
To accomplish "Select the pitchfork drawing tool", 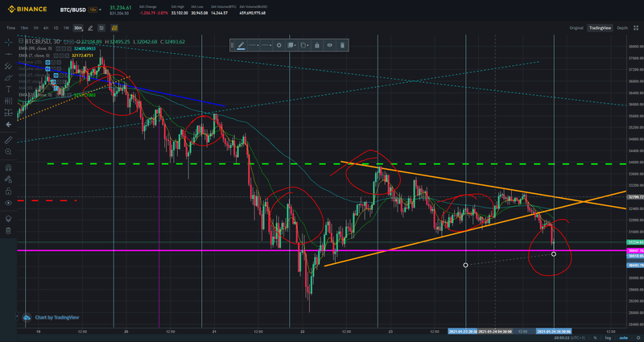I will pos(8,66).
